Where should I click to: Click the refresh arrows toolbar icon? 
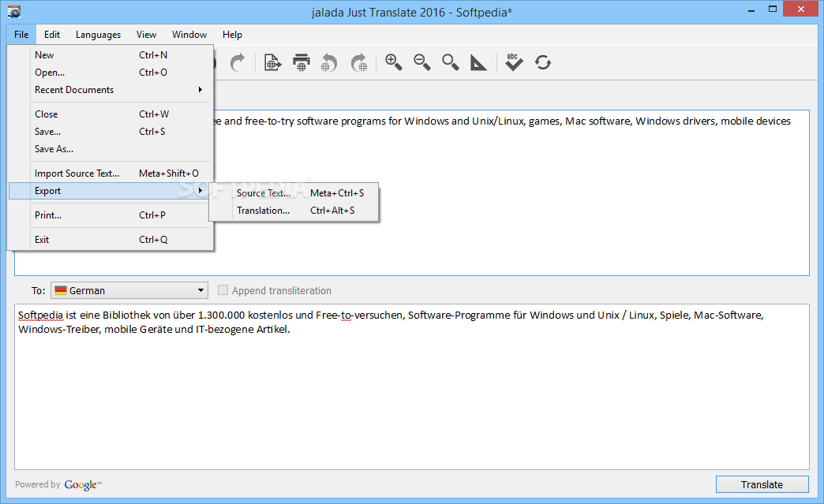point(543,62)
